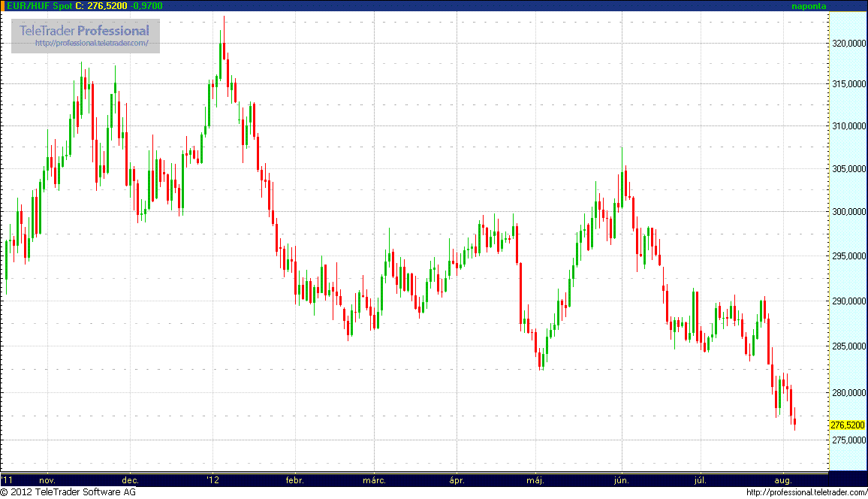Viewport: 868px width, 499px height.
Task: Select the aug. label on time axis
Action: [x=782, y=479]
